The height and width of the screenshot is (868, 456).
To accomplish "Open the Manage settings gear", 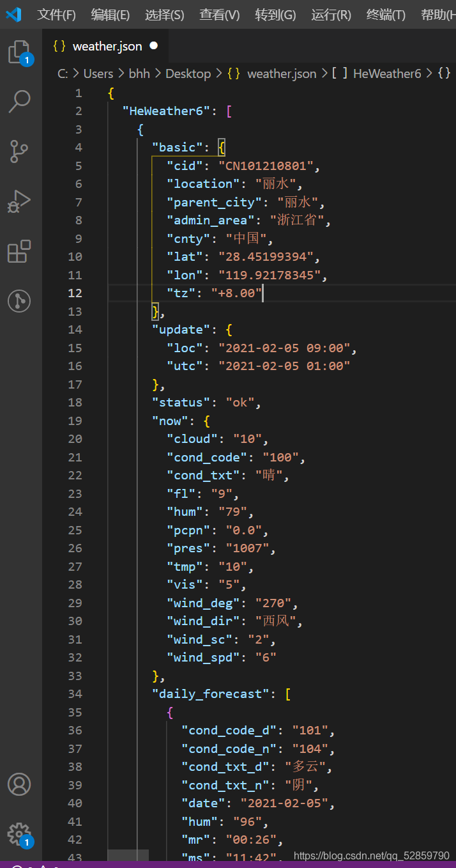I will coord(19,833).
